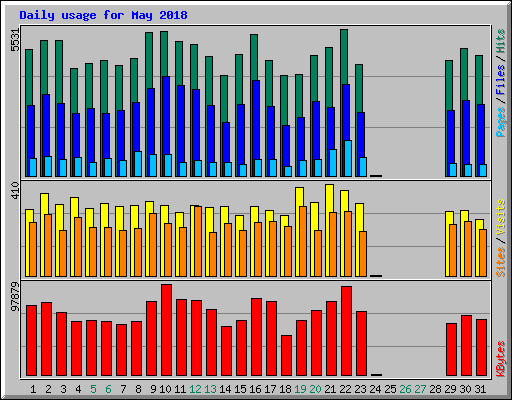Viewport: 512px width, 400px height.
Task: Select day label 18 on the x-axis
Action: point(285,389)
